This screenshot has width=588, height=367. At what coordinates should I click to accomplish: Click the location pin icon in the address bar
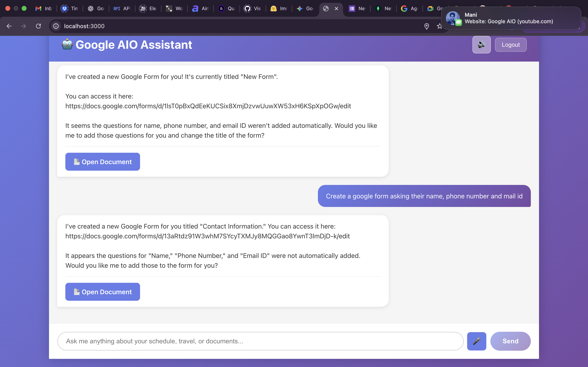pos(427,26)
